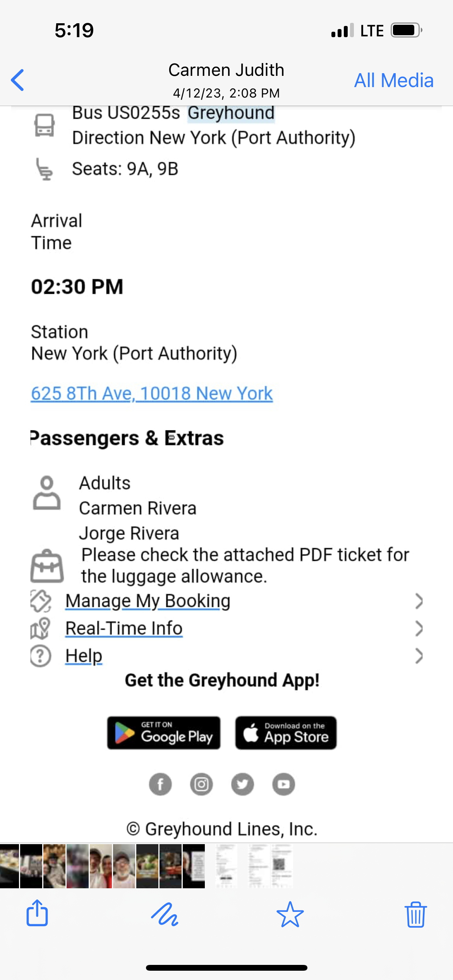Expand Manage My Booking chevron
Screen dimensions: 453x980
(x=419, y=601)
